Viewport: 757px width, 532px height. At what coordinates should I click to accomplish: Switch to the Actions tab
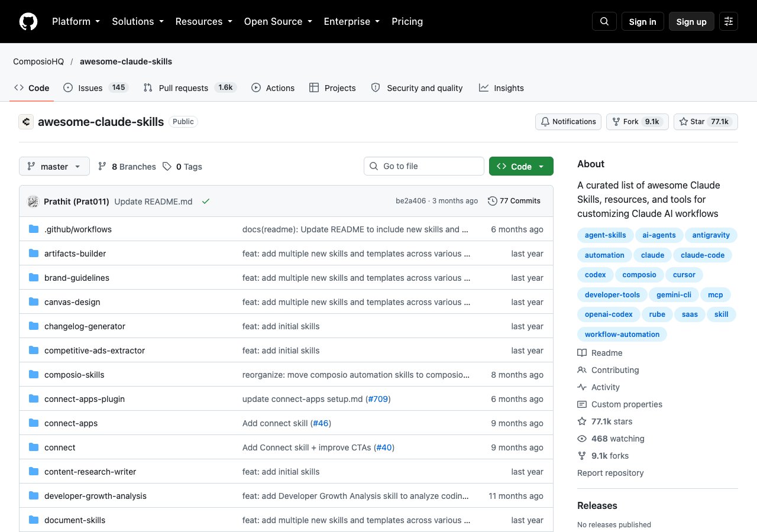[273, 87]
